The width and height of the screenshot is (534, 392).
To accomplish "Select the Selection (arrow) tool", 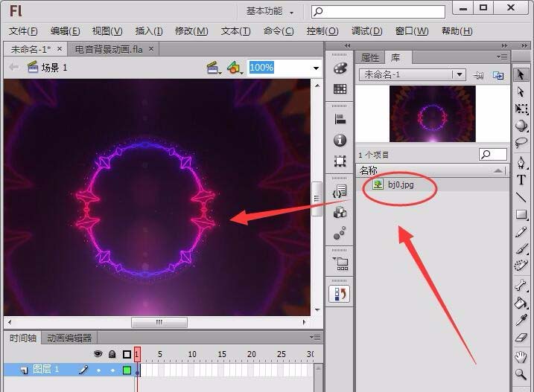I will click(x=521, y=74).
